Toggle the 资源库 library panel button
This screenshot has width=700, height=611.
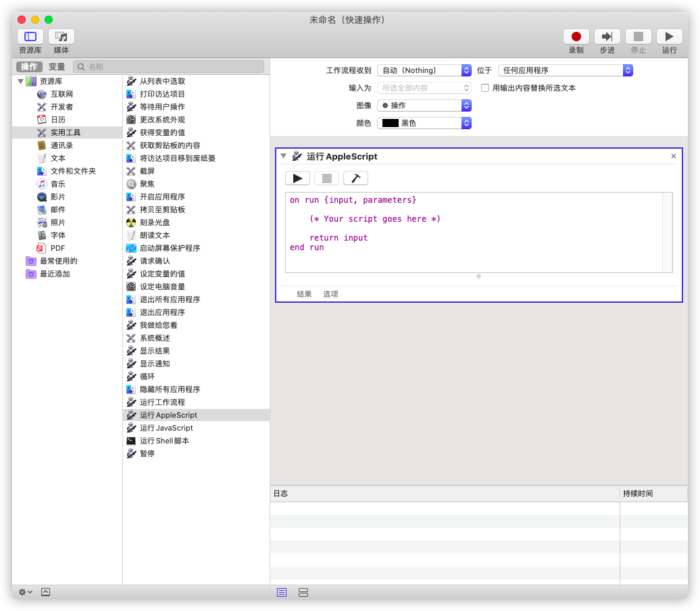pyautogui.click(x=30, y=36)
